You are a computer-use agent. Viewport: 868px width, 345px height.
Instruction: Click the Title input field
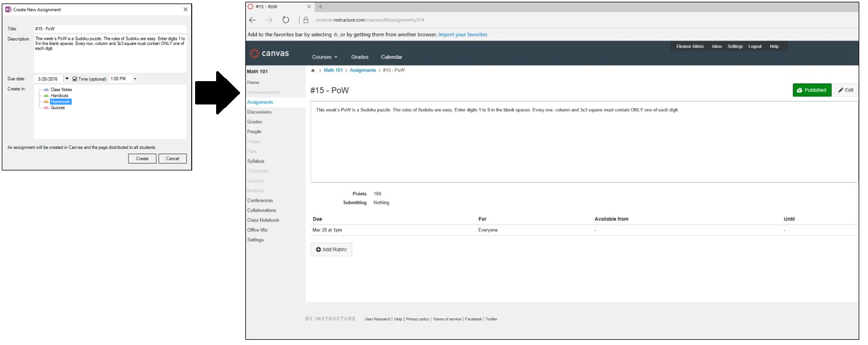click(110, 29)
